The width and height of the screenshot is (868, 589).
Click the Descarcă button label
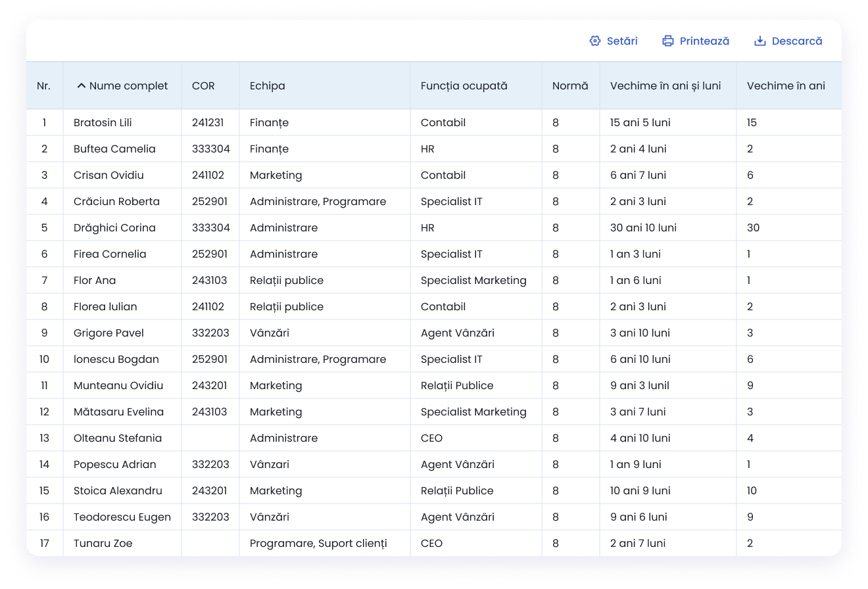coord(797,41)
